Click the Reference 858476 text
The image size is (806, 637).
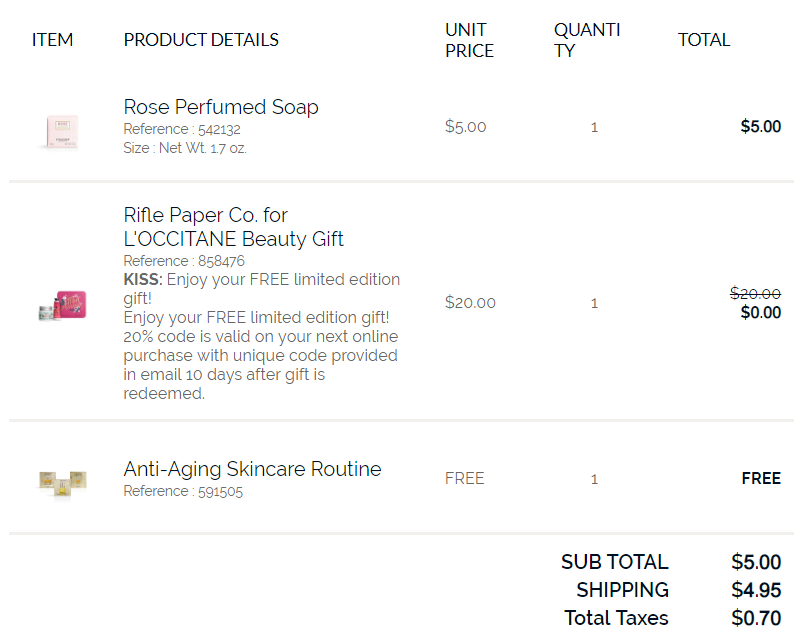[184, 261]
